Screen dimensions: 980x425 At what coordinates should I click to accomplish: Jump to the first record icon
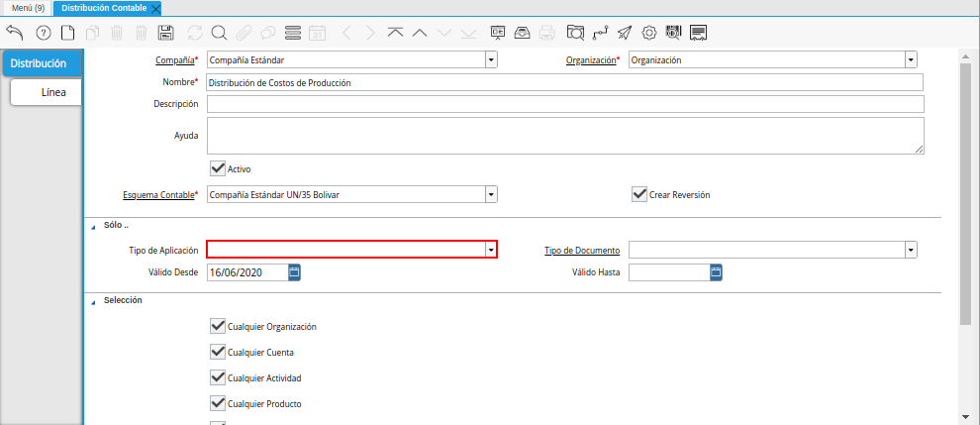(x=395, y=33)
